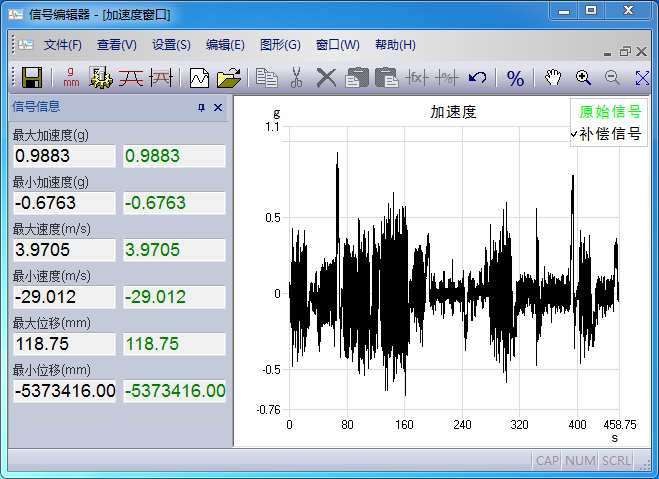Click the SCRL status bar indicator
Viewport: 659px width, 479px height.
(x=616, y=461)
